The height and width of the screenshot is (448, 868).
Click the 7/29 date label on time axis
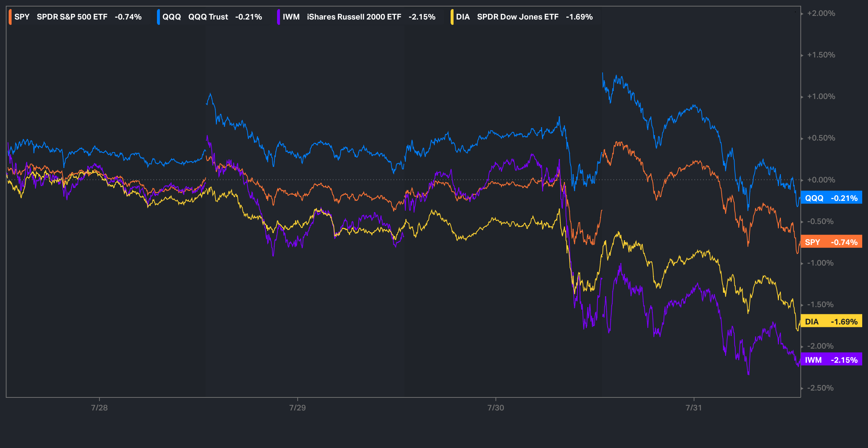click(x=297, y=408)
